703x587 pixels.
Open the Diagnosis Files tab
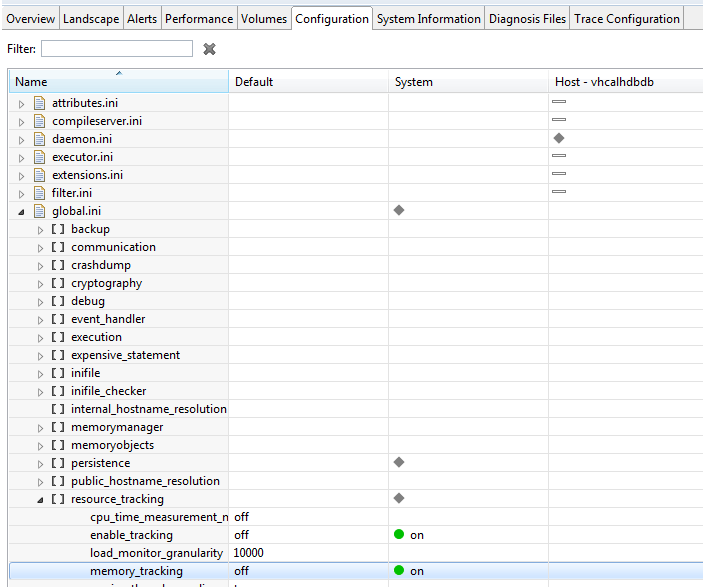527,18
